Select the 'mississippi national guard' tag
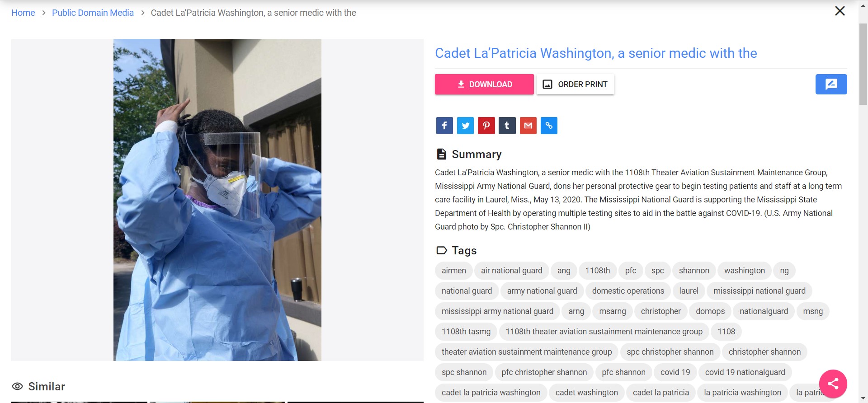The width and height of the screenshot is (868, 403). [x=759, y=291]
